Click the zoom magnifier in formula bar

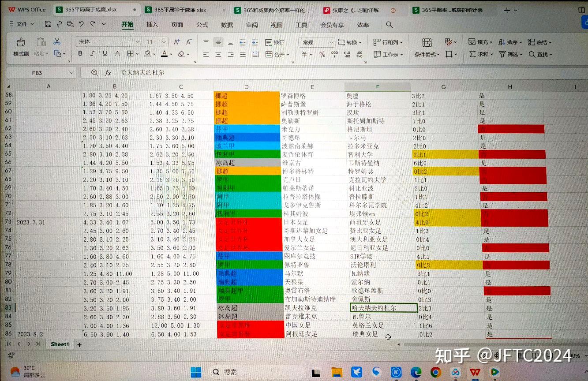click(x=94, y=73)
